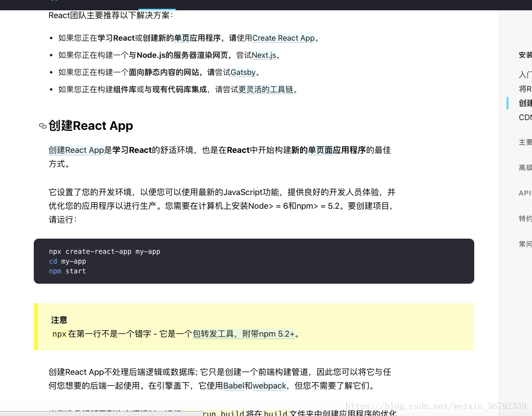The width and height of the screenshot is (532, 416).
Task: Open the 包转发工具，附带npm 5.2+ link
Action: 244,334
